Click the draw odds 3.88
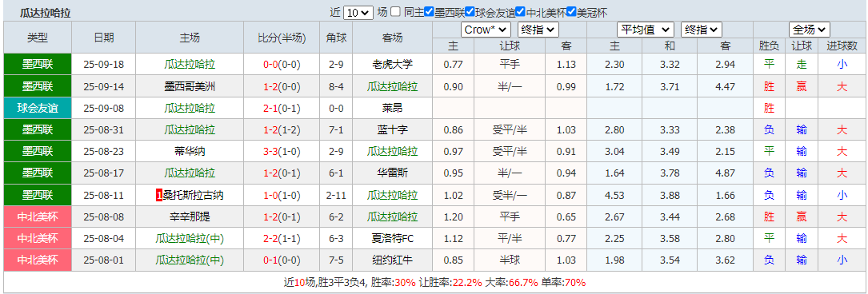The width and height of the screenshot is (868, 294). (670, 195)
